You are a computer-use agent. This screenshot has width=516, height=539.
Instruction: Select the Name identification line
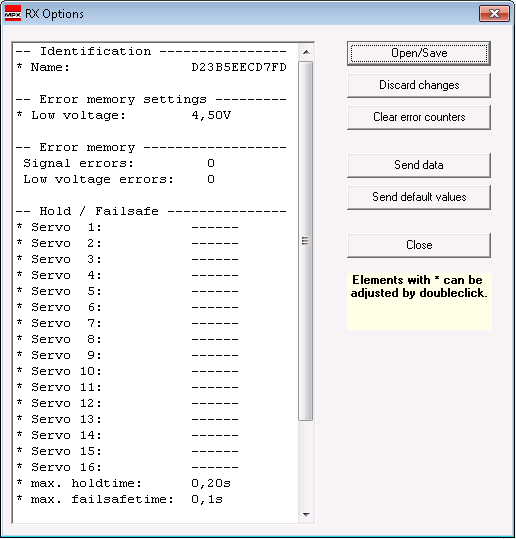point(152,67)
